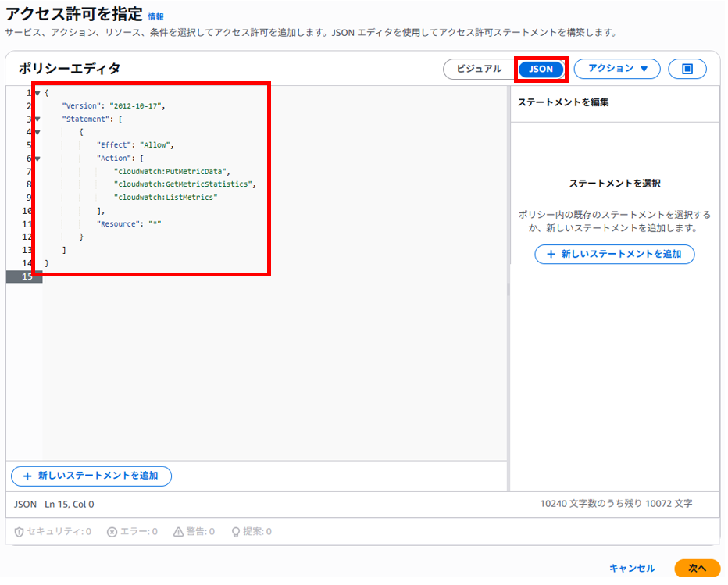The image size is (728, 585).
Task: Place cursor on the cloudwatch:ListMetrics line
Action: [166, 198]
